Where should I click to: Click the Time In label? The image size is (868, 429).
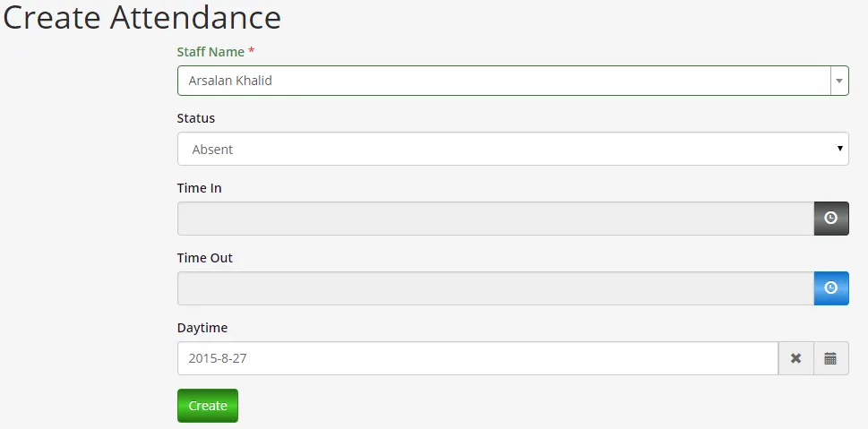(200, 188)
